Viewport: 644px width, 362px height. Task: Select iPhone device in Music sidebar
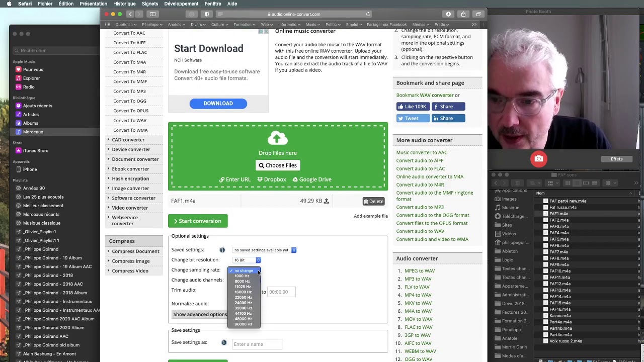tap(30, 169)
